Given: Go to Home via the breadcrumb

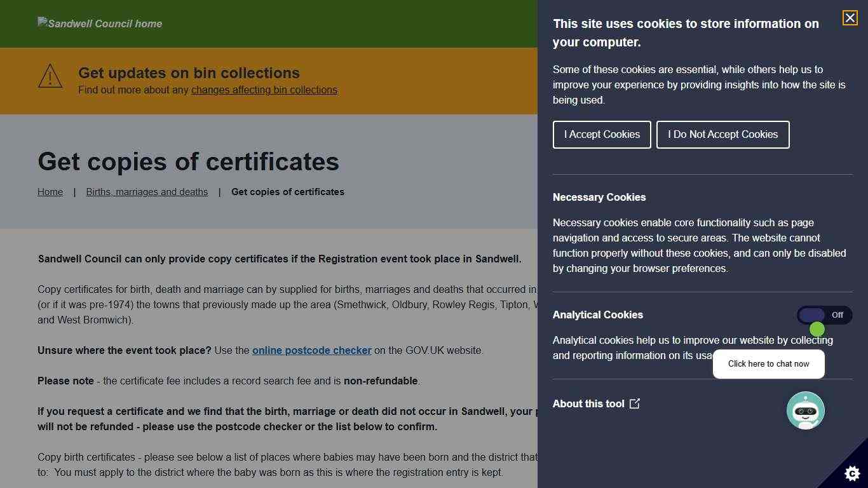Looking at the screenshot, I should (x=50, y=191).
